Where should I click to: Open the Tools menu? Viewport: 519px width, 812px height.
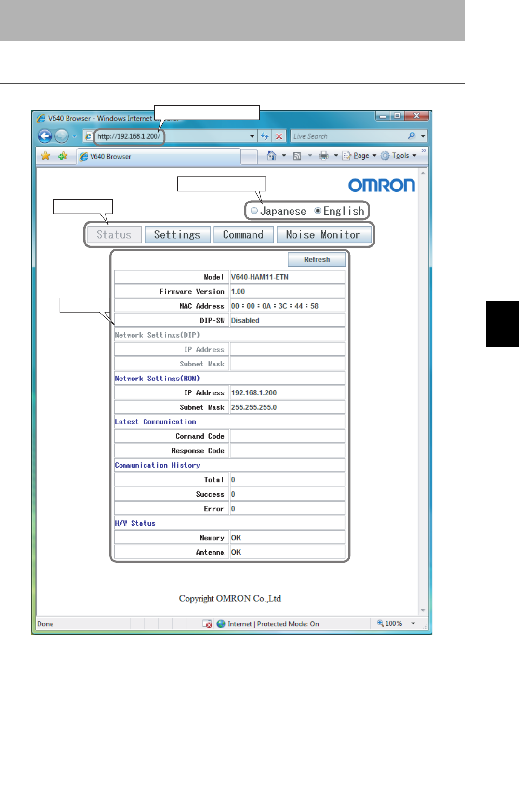(399, 155)
